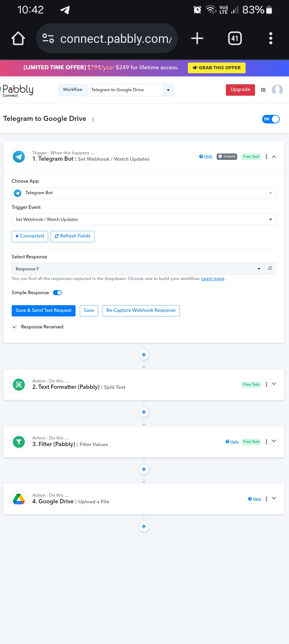The width and height of the screenshot is (289, 644).
Task: Collapse the Telegram Bot trigger step
Action: pyautogui.click(x=274, y=157)
